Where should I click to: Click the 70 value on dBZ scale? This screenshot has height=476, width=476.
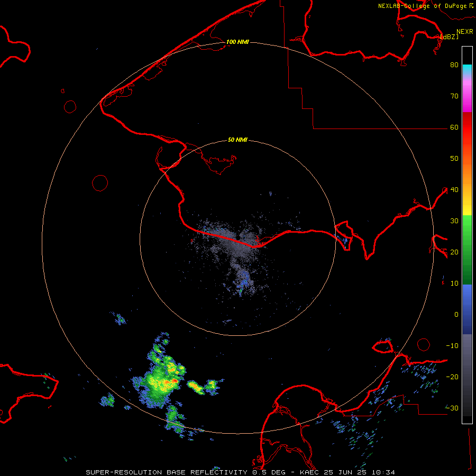coord(454,96)
